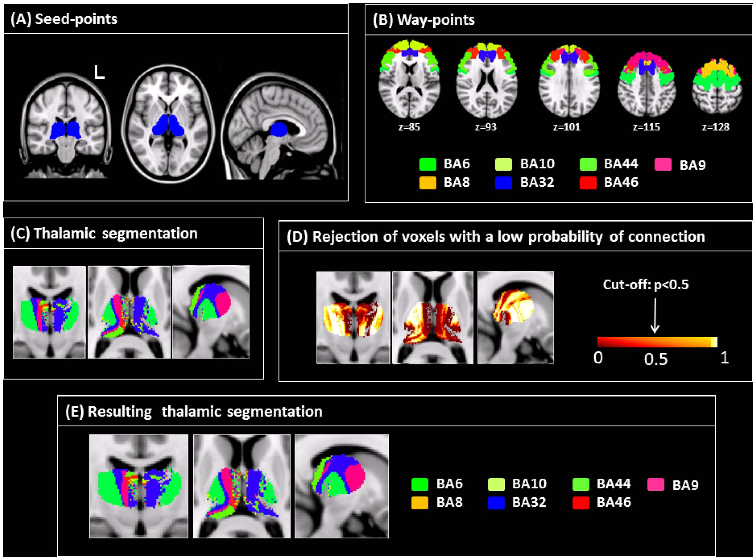Click the BA9 pink swatch in Way-points legend
This screenshot has height=560, width=756.
point(663,165)
